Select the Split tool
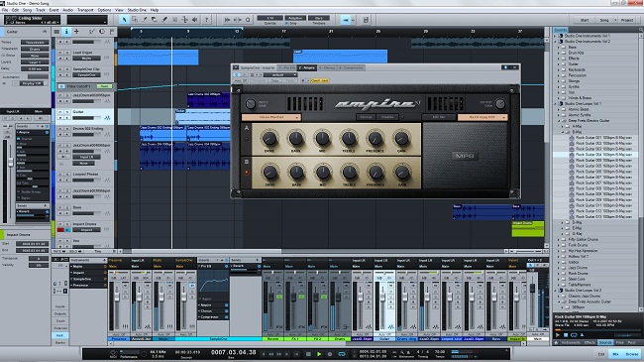This screenshot has height=362, width=644. click(145, 20)
